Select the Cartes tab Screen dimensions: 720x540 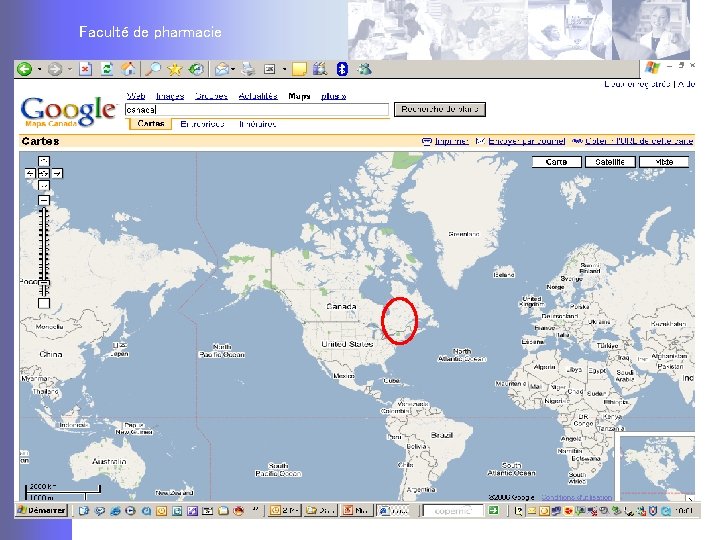click(x=151, y=124)
